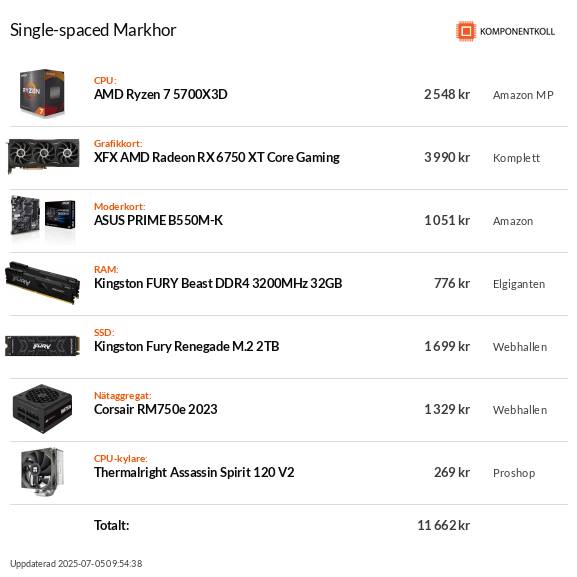Click the Proshop retailer name

514,473
